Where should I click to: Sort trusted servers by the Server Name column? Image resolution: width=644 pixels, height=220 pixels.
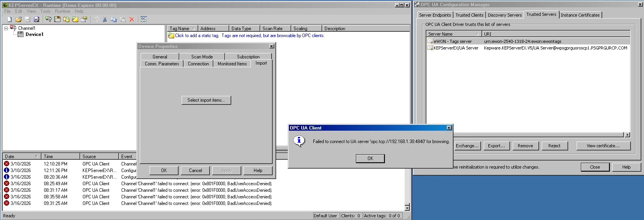coord(453,34)
